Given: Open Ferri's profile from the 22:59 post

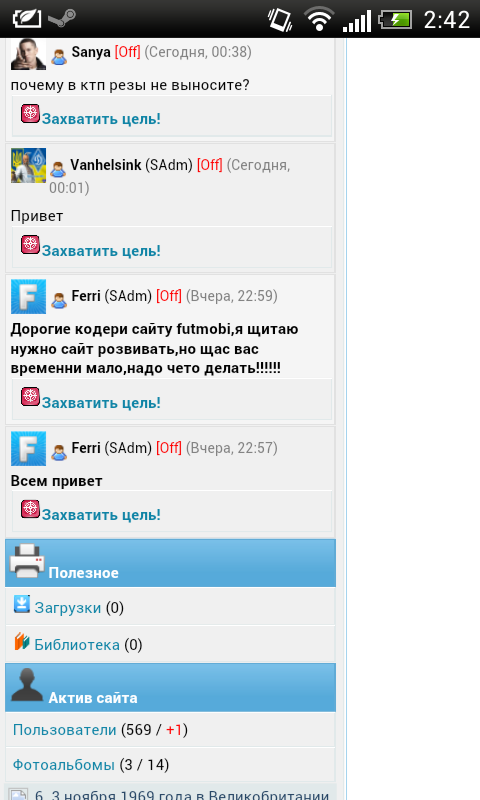Looking at the screenshot, I should point(86,295).
